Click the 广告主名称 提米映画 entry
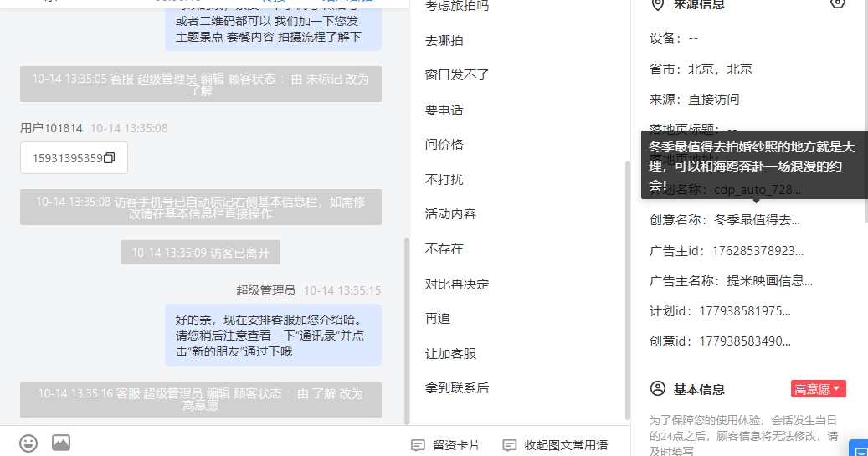The height and width of the screenshot is (456, 868). pyautogui.click(x=731, y=281)
